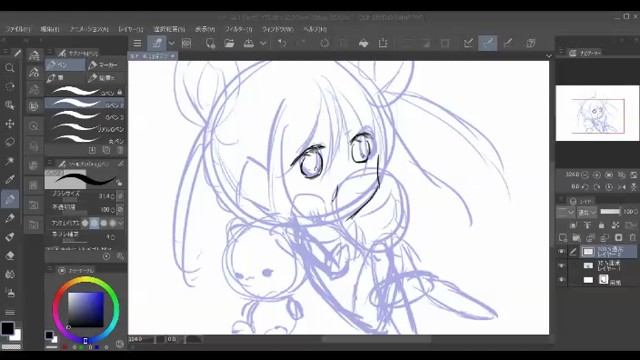
Task: Toggle visibility of the paper layer
Action: (x=562, y=280)
